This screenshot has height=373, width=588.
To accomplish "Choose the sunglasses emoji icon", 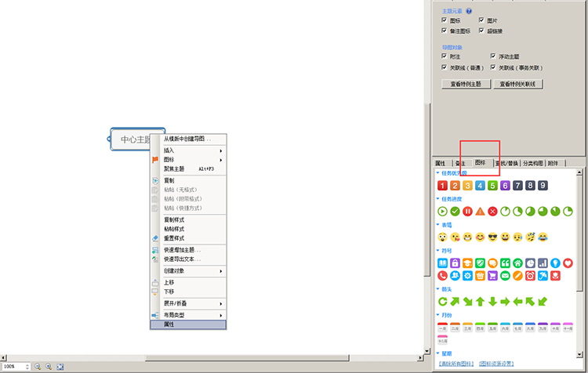I will [x=492, y=237].
